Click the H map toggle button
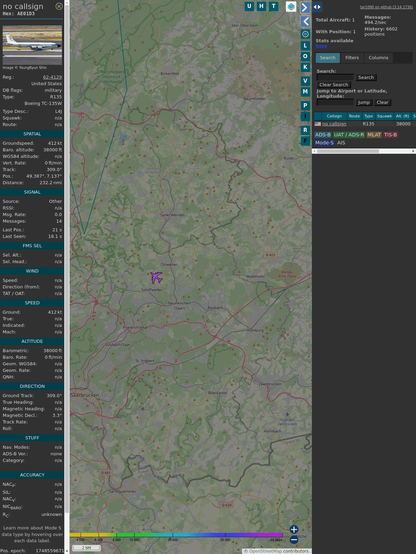416x554 pixels. tap(261, 6)
